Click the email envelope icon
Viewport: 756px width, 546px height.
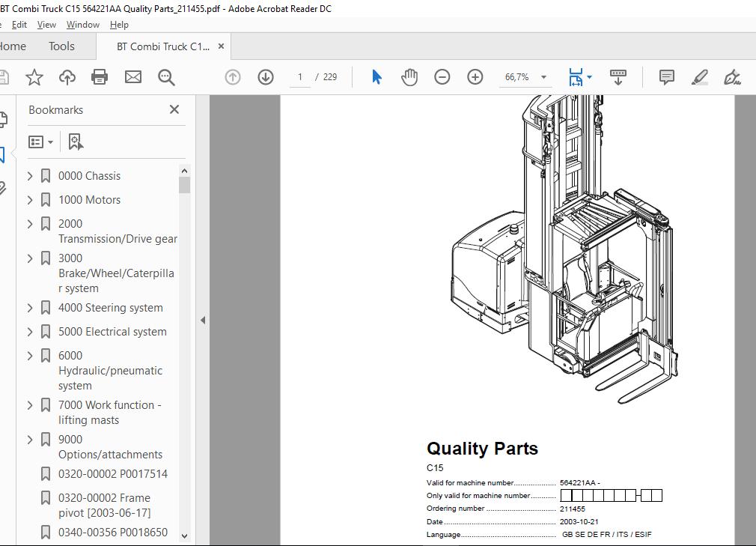pyautogui.click(x=133, y=77)
